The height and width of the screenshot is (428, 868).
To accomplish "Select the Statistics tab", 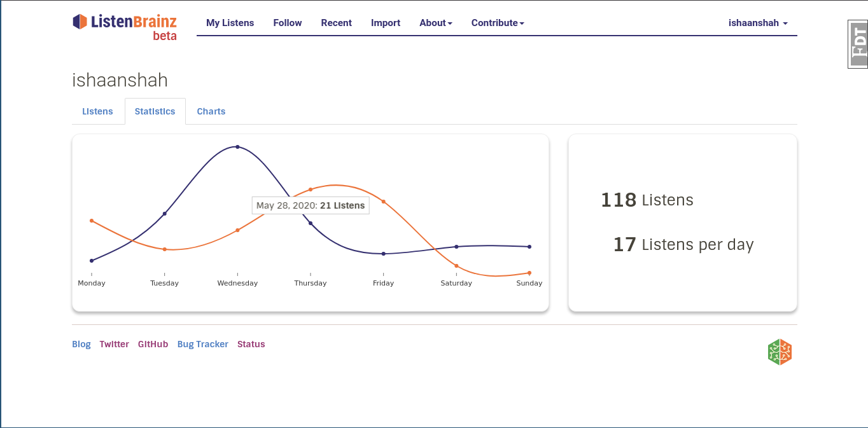I will click(155, 111).
